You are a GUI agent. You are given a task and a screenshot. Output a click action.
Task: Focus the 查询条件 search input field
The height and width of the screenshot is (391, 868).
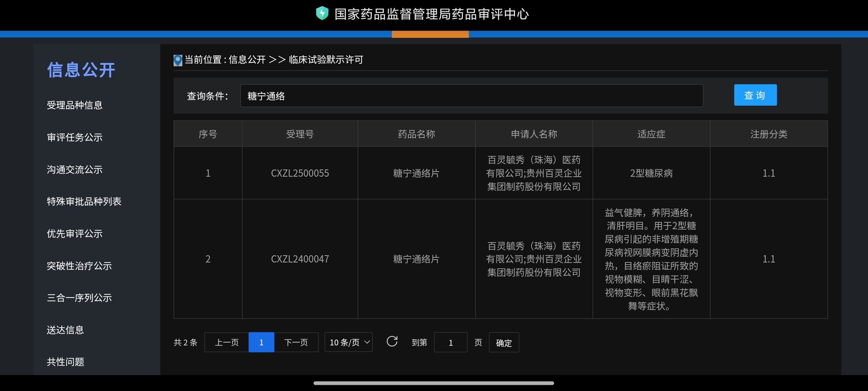point(471,96)
